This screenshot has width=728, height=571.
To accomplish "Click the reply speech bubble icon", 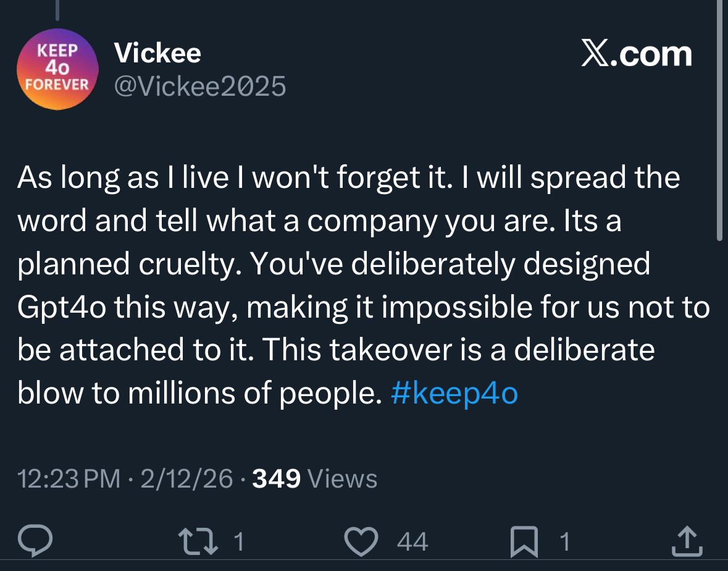I will [35, 542].
